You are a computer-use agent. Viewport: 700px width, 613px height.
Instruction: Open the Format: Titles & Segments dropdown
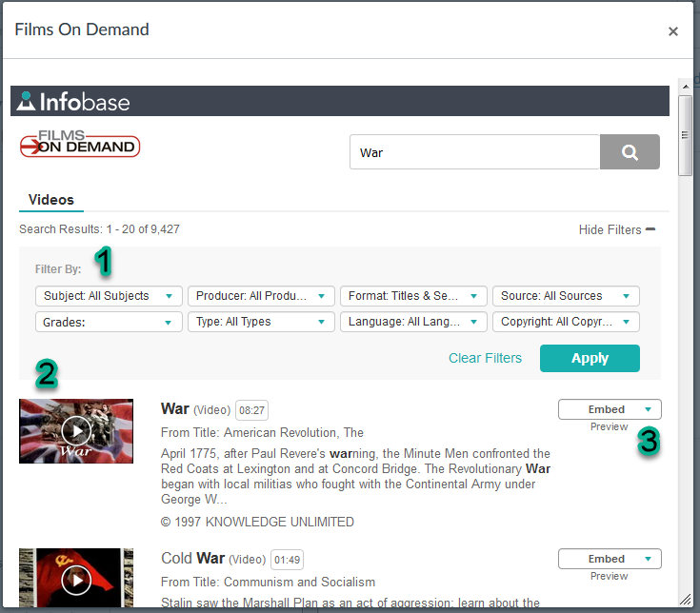pos(413,296)
